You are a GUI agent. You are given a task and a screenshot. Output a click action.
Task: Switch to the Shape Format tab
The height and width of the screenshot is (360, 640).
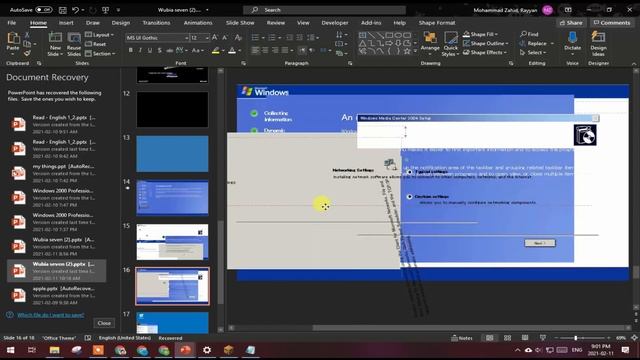437,22
